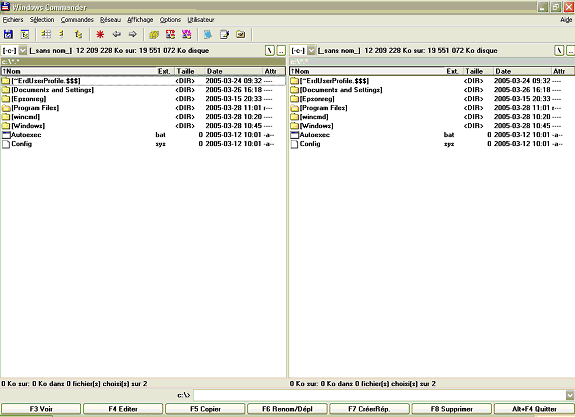Image resolution: width=575 pixels, height=417 pixels.
Task: Open the Sélection menu
Action: [42, 20]
